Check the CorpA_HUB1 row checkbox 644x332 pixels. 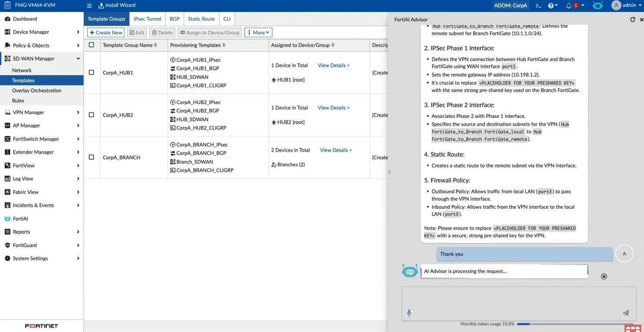click(x=91, y=73)
